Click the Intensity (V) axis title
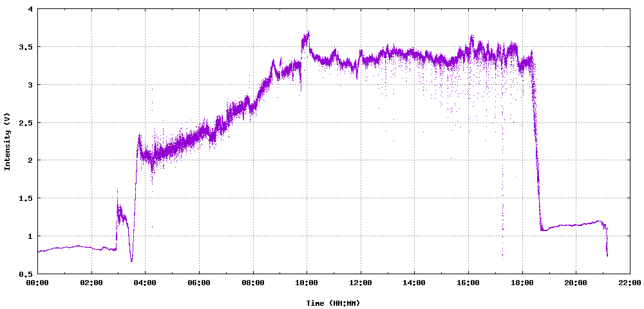The image size is (644, 309). [7, 141]
